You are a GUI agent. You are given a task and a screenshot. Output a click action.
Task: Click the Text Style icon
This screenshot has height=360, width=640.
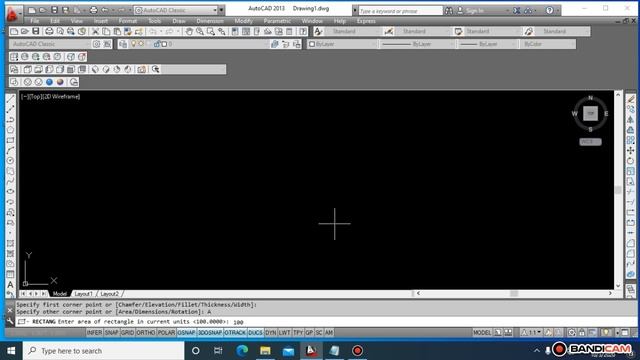(318, 31)
